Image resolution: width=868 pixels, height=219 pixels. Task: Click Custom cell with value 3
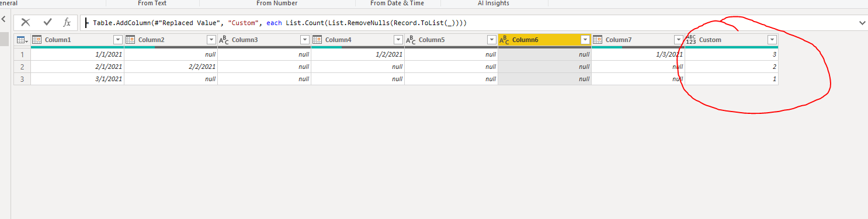pyautogui.click(x=731, y=54)
